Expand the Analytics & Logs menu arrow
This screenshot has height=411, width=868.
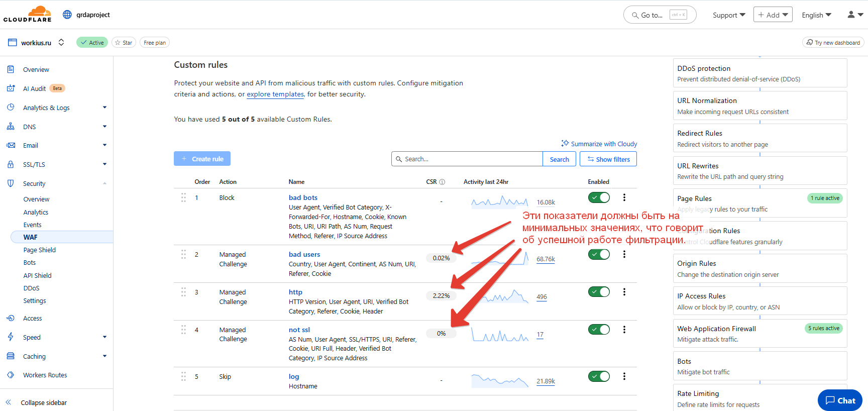[104, 108]
